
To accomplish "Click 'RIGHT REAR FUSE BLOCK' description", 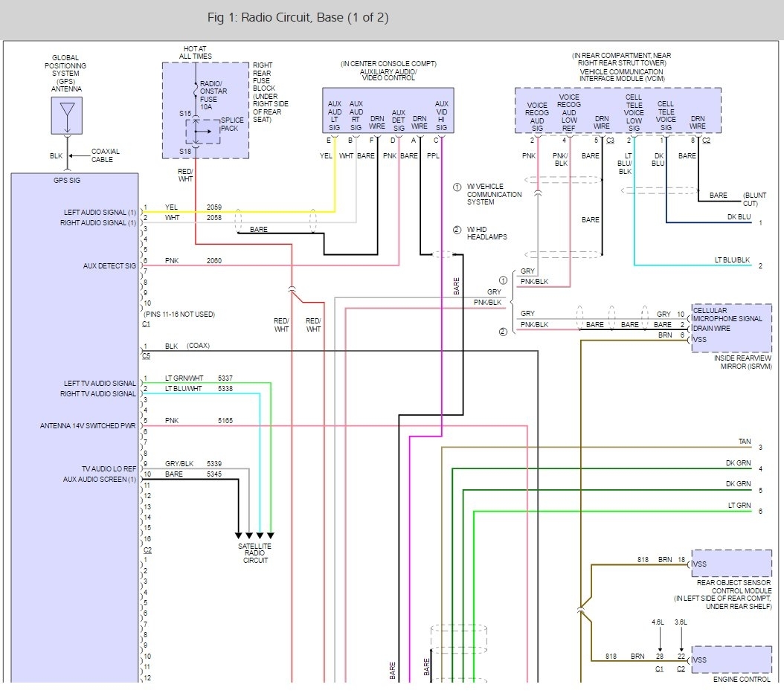I will [271, 92].
